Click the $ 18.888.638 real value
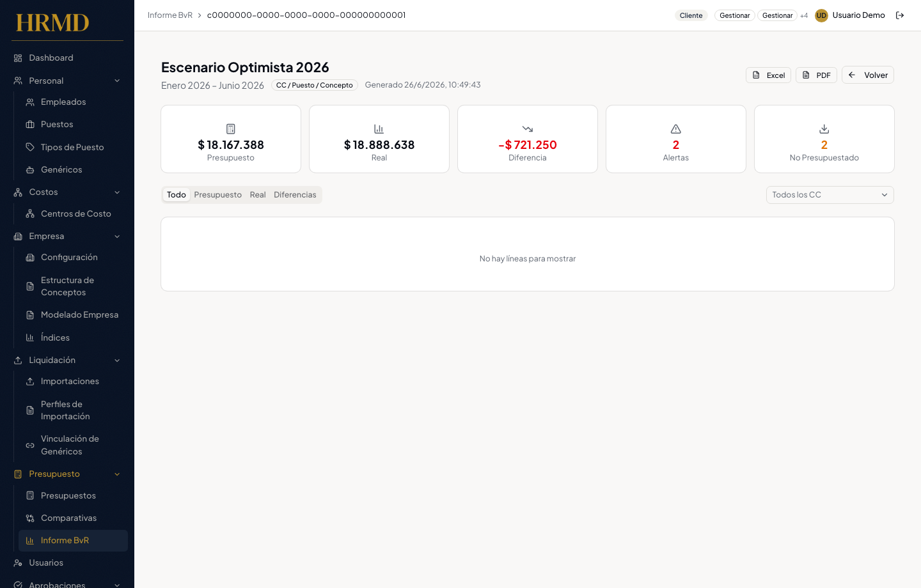Image resolution: width=921 pixels, height=588 pixels. (379, 145)
